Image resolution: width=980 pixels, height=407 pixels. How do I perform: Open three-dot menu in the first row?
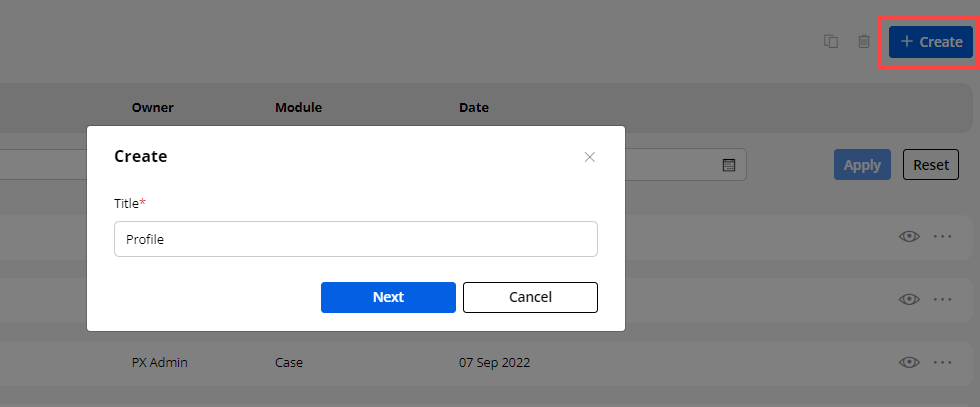[x=942, y=237]
